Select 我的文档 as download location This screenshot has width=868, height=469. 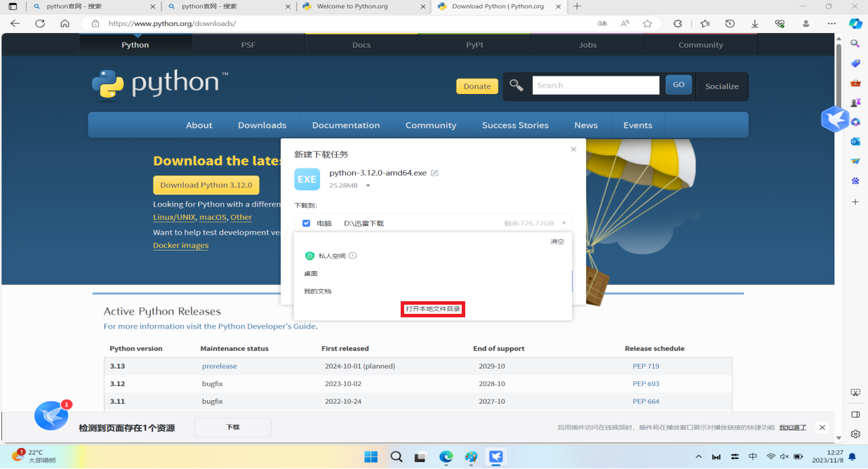tap(317, 291)
